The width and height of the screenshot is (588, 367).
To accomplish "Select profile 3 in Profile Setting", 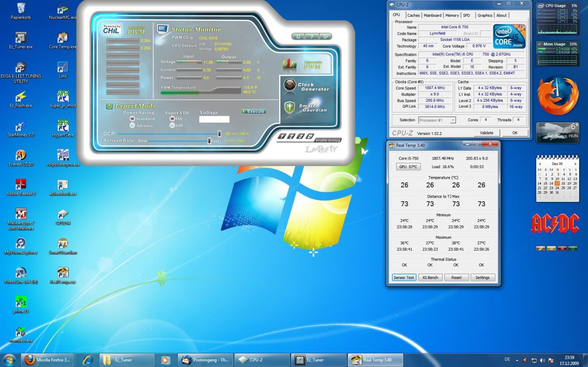I will tap(300, 136).
